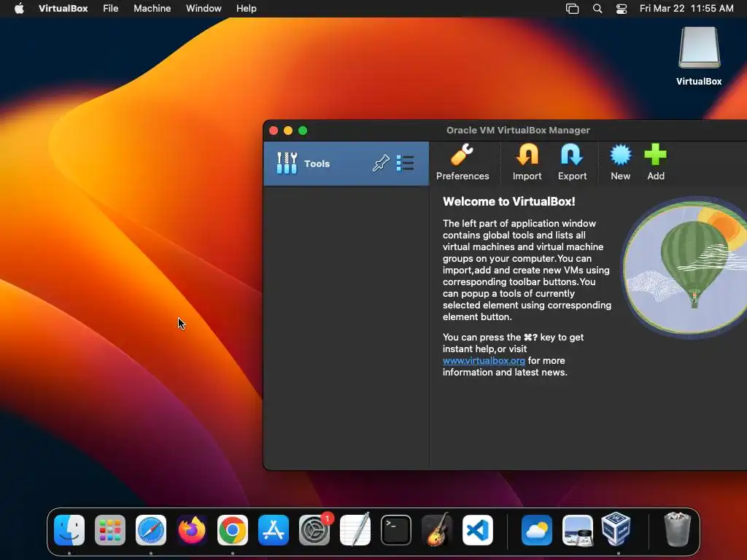Click the Export appliance icon
Screen dimensions: 747x560
[572, 163]
